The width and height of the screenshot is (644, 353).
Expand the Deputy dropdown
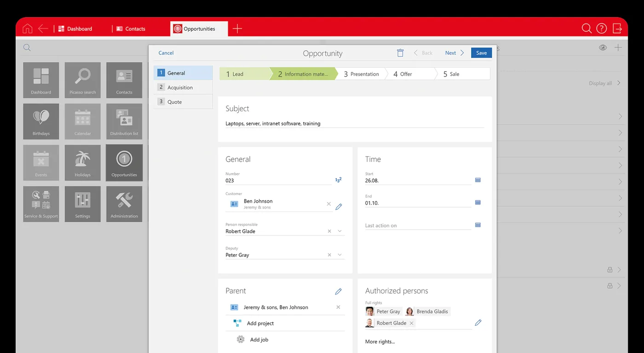coord(340,255)
